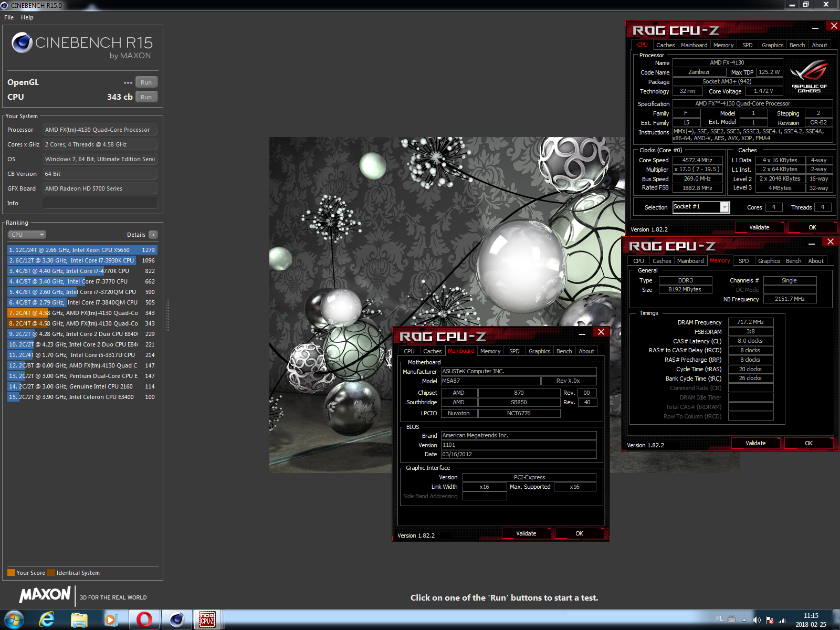Switch to Cinebench via its taskbar icon
The height and width of the screenshot is (630, 840).
click(176, 619)
